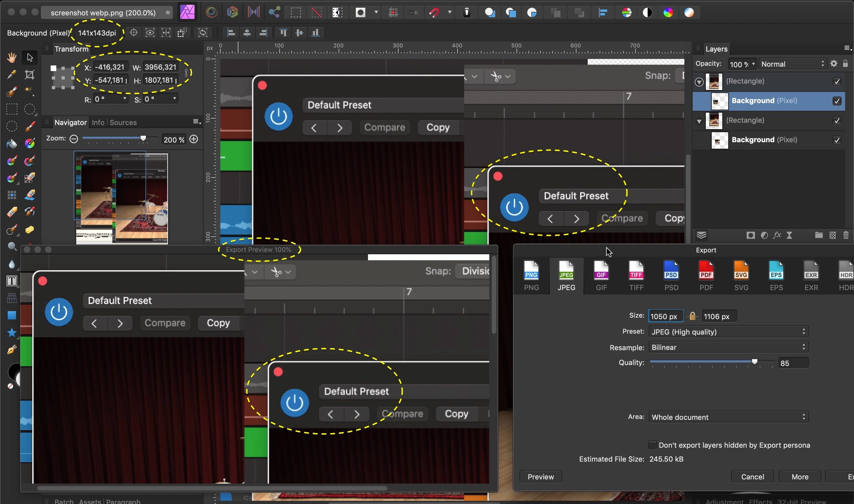Screen dimensions: 854x504
Task: Open the Normal blend mode dropdown
Action: 792,64
